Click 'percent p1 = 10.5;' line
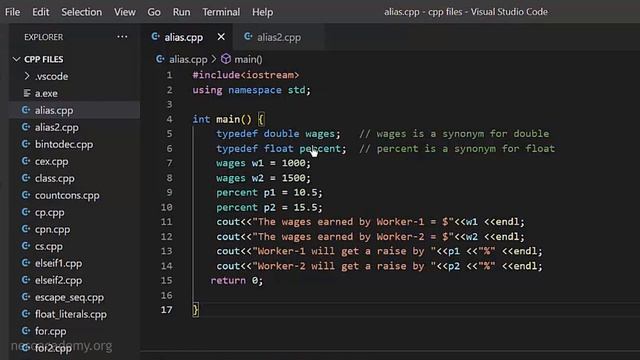This screenshot has height=360, width=640. point(269,193)
